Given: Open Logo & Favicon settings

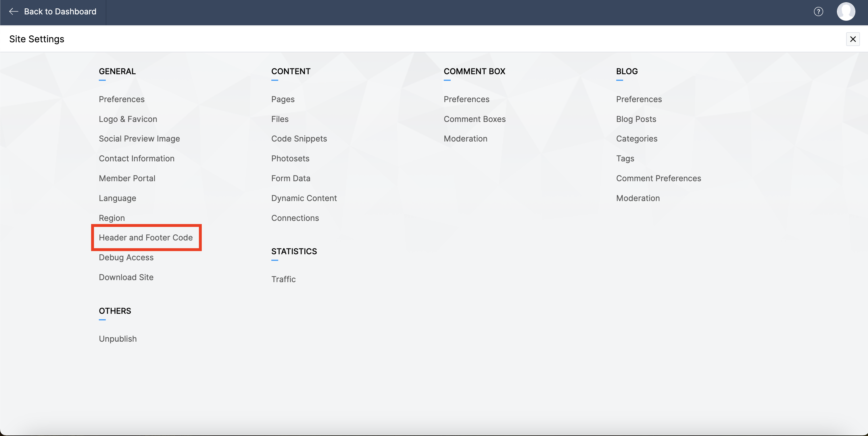Looking at the screenshot, I should (x=128, y=119).
